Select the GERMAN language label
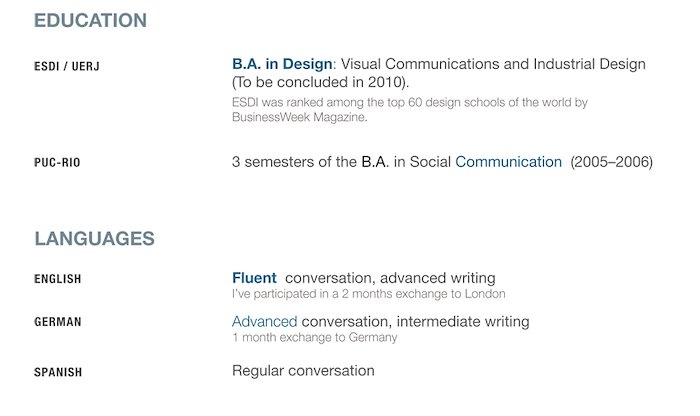The image size is (700, 416). [58, 322]
